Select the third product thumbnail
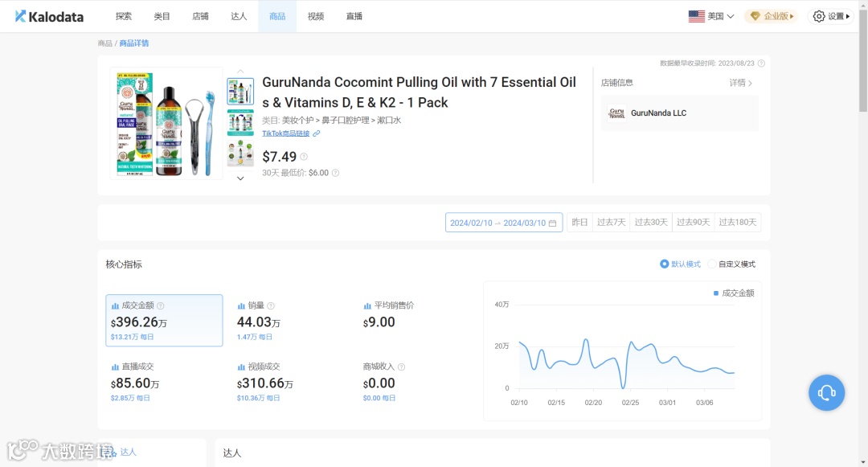Viewport: 868px width, 467px height. (x=240, y=154)
